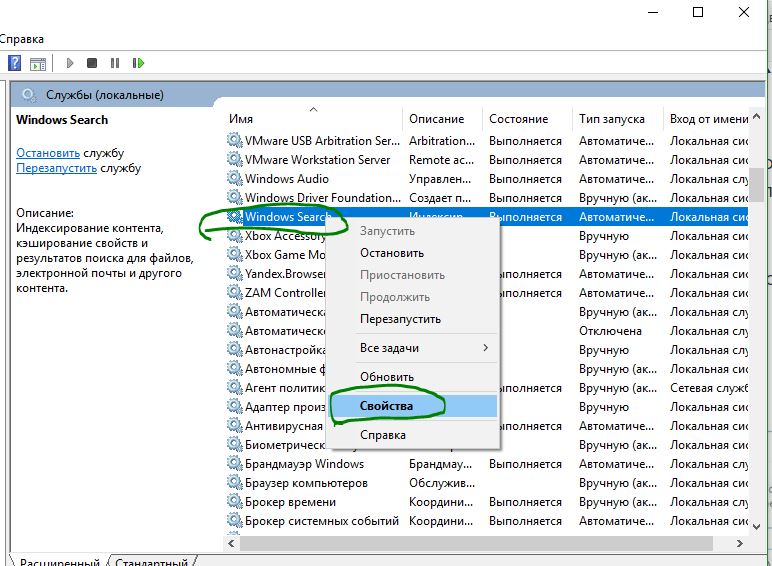Click gear icon of Браузер компьютеров
772x566 pixels.
point(234,482)
